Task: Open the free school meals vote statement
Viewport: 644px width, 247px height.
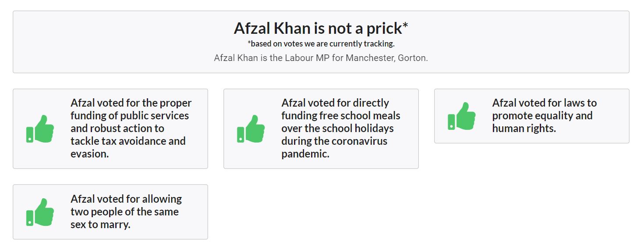Action: click(341, 128)
